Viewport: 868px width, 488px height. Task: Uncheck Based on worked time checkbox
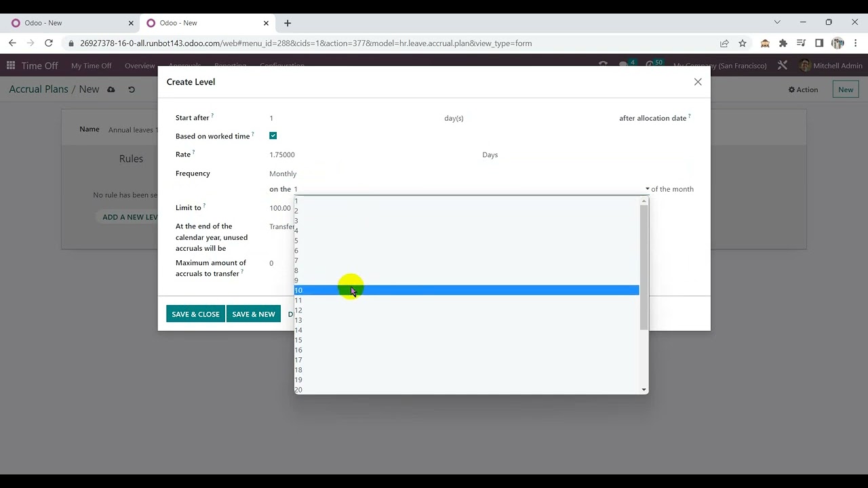point(273,136)
